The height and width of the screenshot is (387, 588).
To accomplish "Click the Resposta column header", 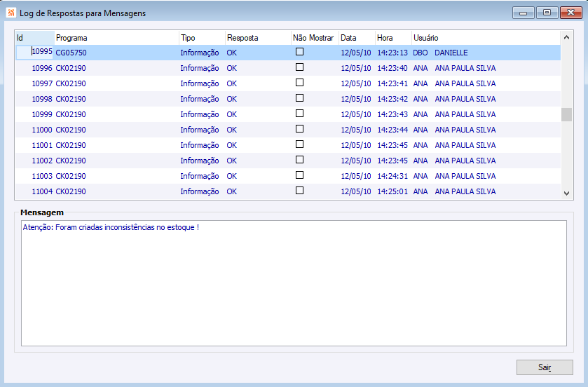I will 258,38.
